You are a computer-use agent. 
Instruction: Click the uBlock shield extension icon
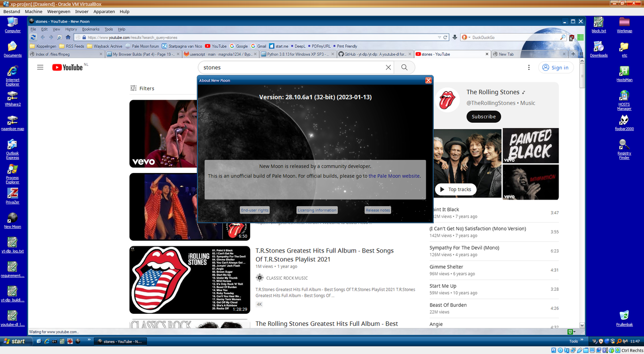coord(572,37)
